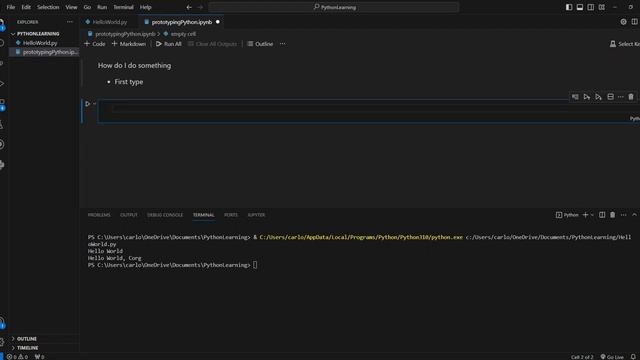Click Clear All Outputs in notebook toolbar
This screenshot has height=360, width=640.
pos(212,44)
